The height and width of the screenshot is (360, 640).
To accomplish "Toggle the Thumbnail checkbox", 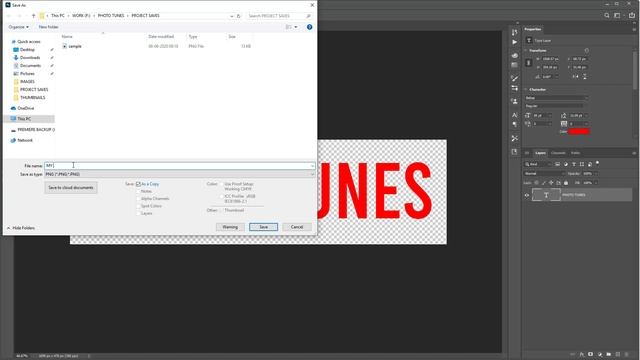I will [222, 210].
